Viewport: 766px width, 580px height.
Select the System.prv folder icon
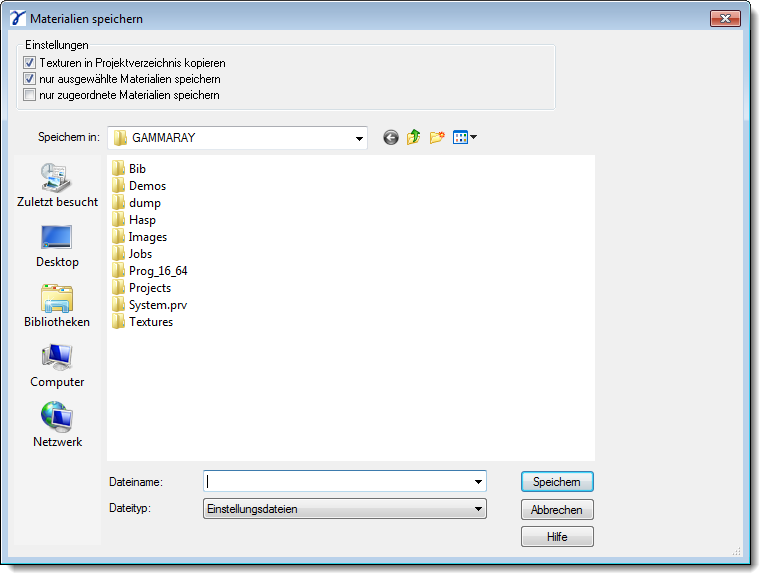pos(118,305)
